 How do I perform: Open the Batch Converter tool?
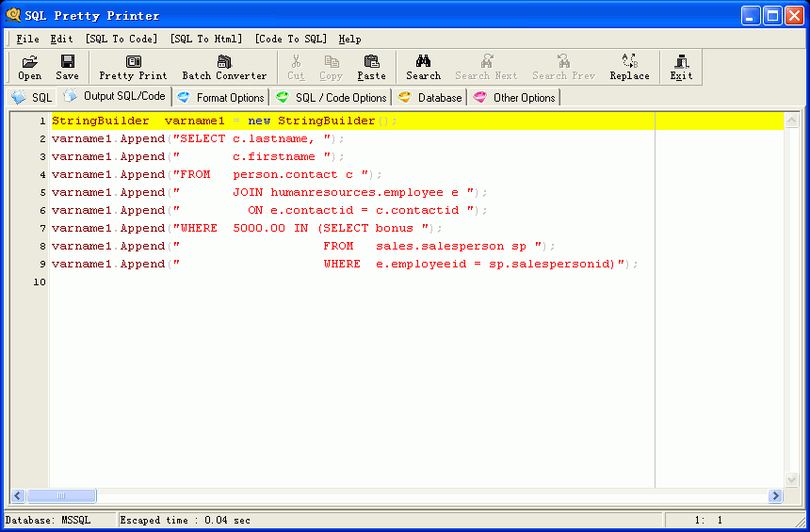pyautogui.click(x=224, y=67)
